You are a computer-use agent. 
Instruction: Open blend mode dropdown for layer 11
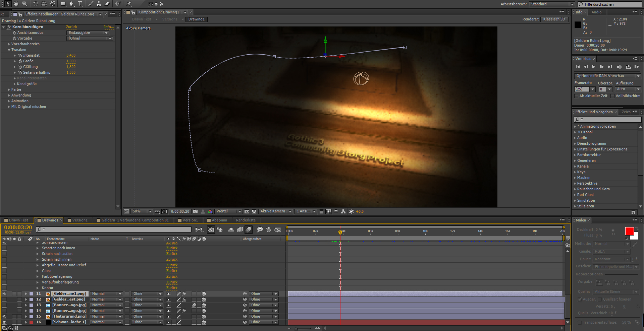pos(106,294)
